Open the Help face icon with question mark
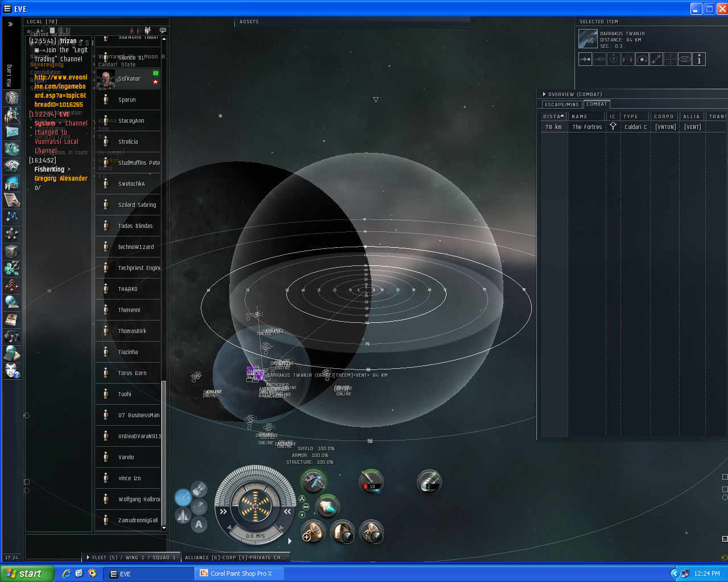Viewport: 728px width, 582px height. [12, 370]
